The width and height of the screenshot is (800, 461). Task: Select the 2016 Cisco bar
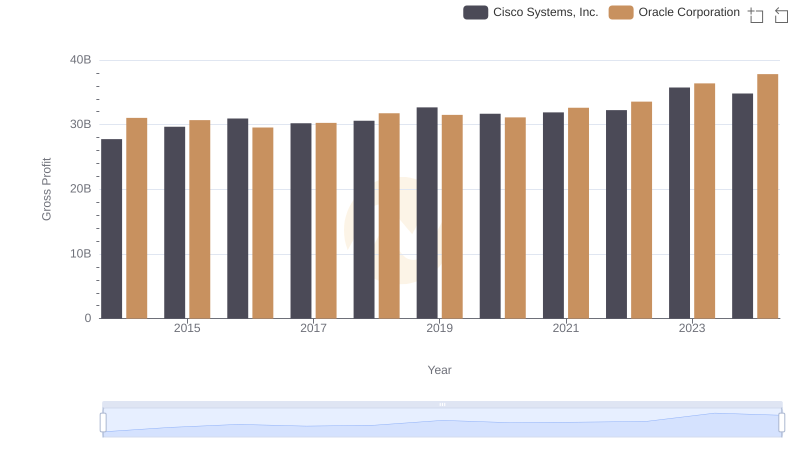click(x=238, y=219)
